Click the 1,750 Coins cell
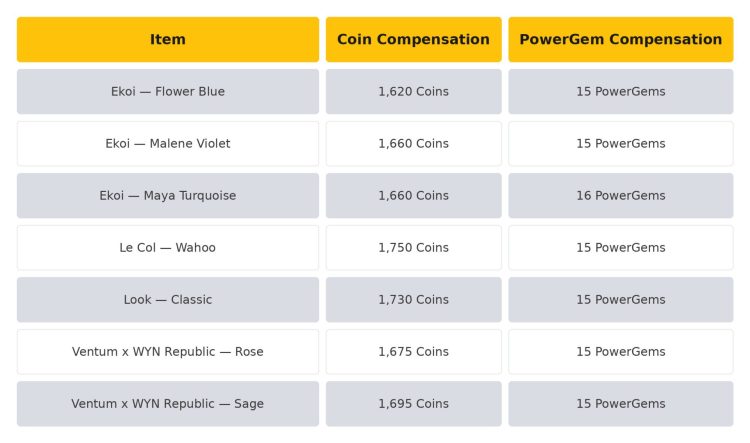This screenshot has height=443, width=750. tap(414, 248)
